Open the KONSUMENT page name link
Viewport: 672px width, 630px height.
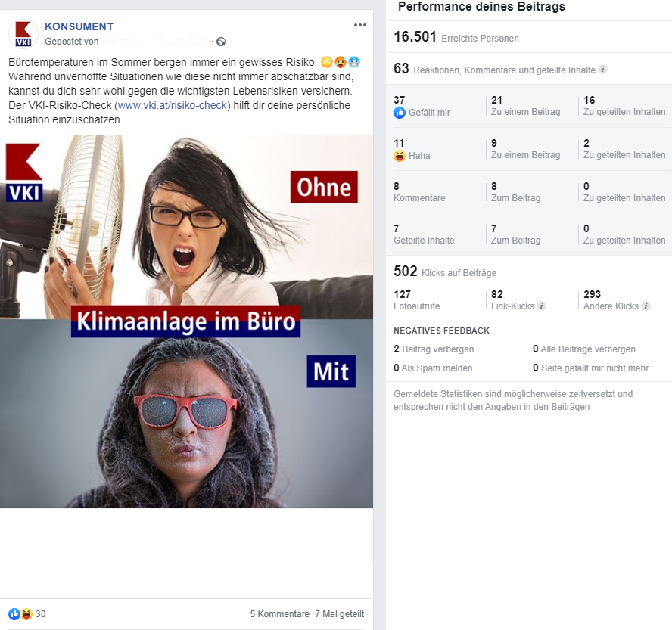coord(79,26)
